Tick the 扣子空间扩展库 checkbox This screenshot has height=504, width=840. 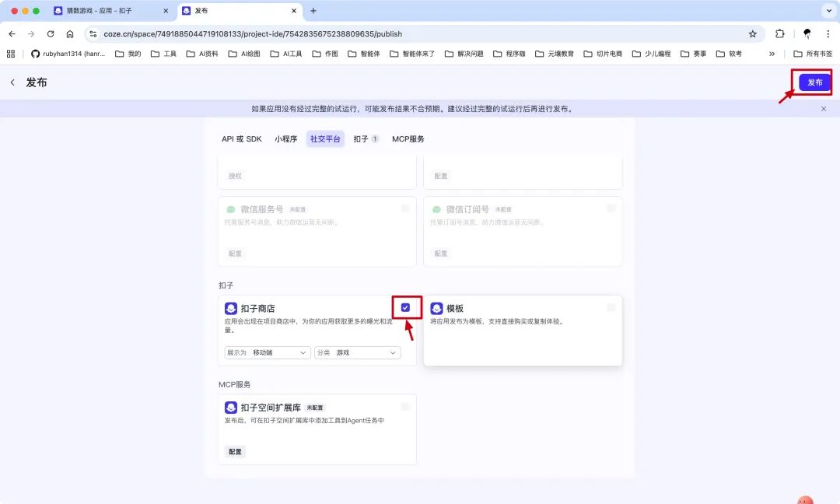[405, 407]
